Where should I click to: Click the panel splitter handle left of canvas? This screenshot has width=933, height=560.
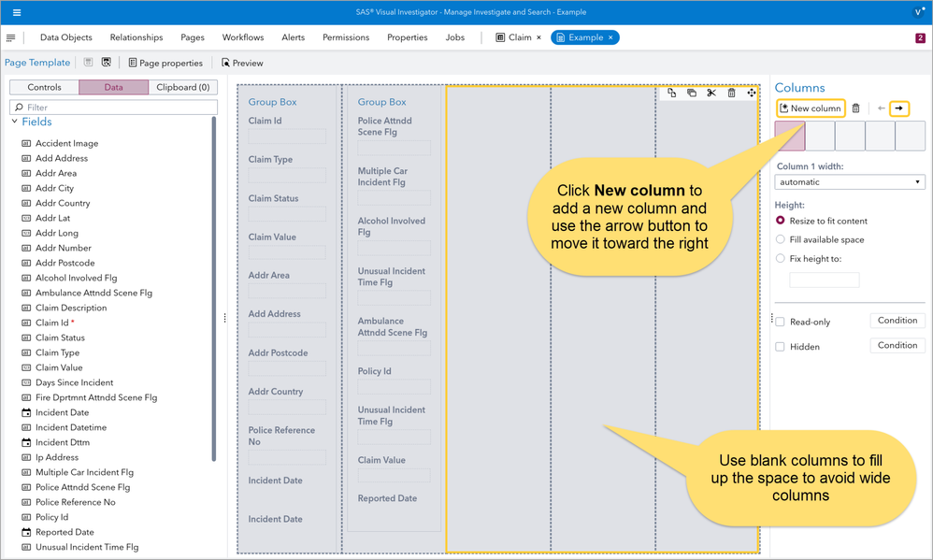click(225, 319)
